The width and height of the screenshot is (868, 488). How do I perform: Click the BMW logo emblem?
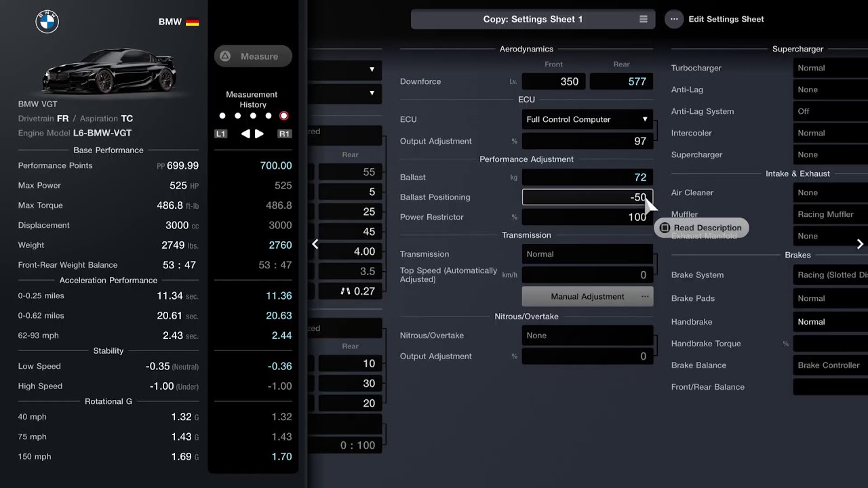(x=47, y=22)
